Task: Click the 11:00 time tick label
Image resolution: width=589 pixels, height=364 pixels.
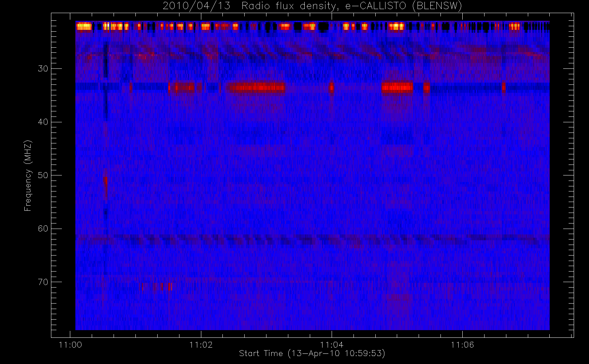Action: (x=70, y=345)
